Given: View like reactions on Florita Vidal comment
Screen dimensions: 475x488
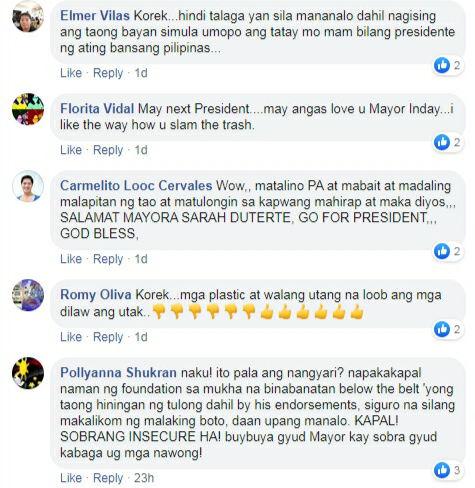Looking at the screenshot, I should [x=448, y=142].
